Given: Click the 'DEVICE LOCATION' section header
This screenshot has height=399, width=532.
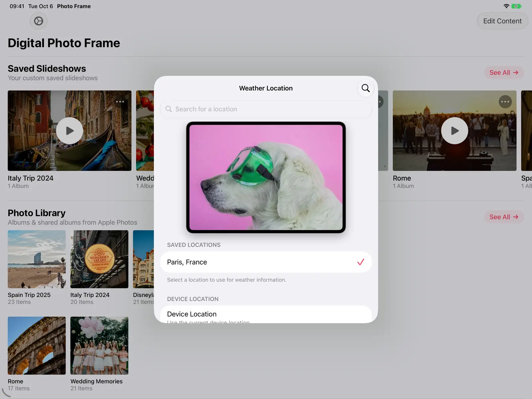Looking at the screenshot, I should click(x=193, y=299).
